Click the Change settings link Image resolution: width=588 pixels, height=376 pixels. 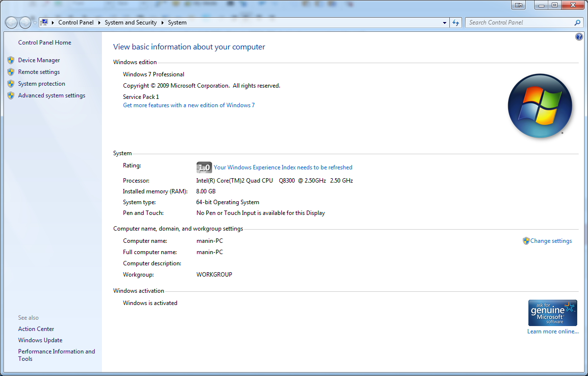(551, 241)
